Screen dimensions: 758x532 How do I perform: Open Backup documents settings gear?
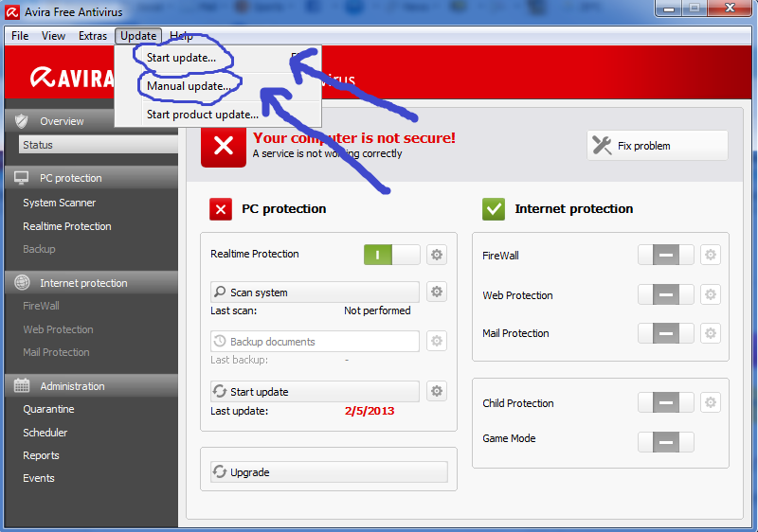coord(437,341)
